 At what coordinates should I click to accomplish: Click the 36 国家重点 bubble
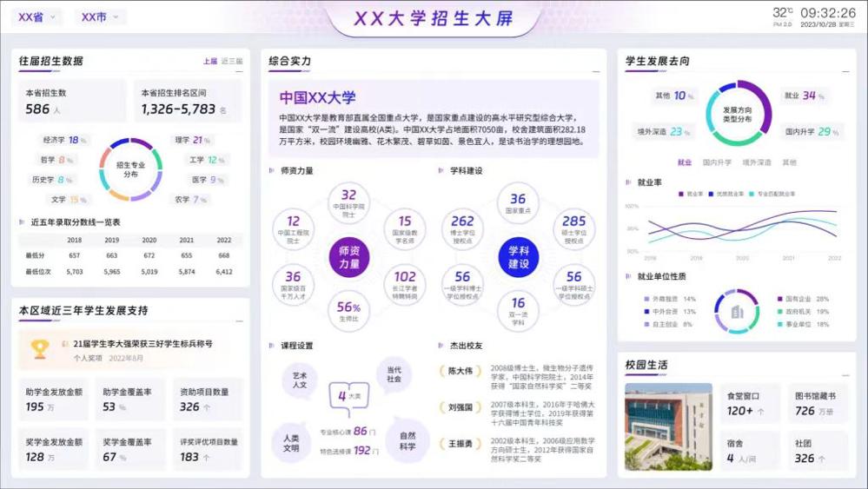click(x=518, y=202)
